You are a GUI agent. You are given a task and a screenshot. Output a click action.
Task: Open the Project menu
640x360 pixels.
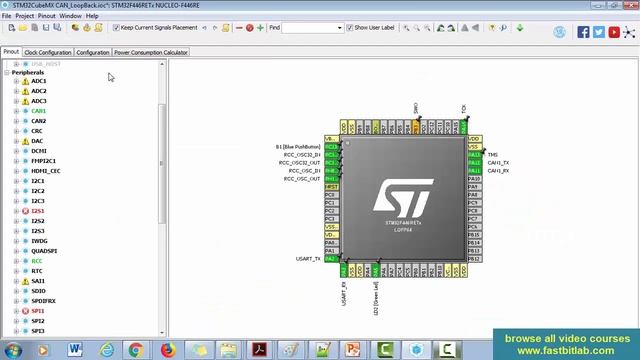click(24, 16)
